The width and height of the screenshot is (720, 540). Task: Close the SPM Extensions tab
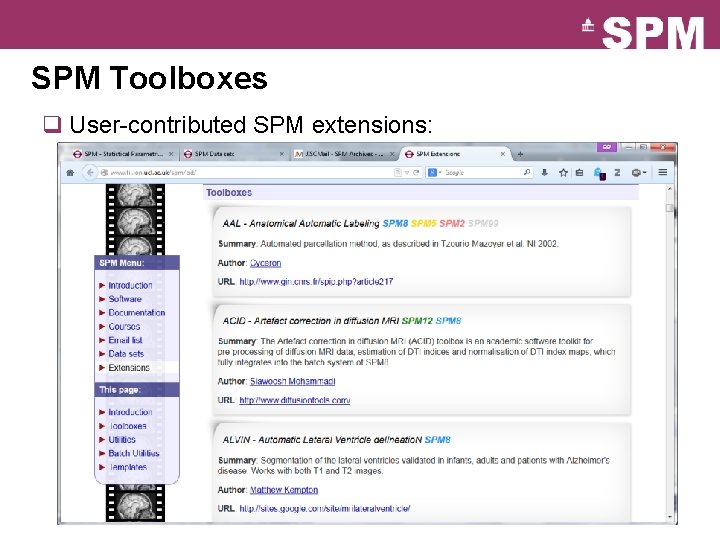coord(503,154)
